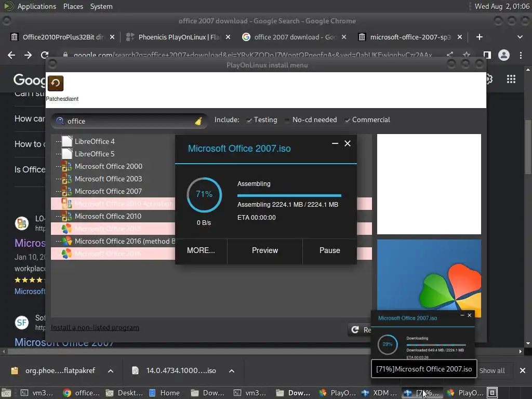Click the Patchesdiant refresh icon
The width and height of the screenshot is (532, 399).
[55, 83]
